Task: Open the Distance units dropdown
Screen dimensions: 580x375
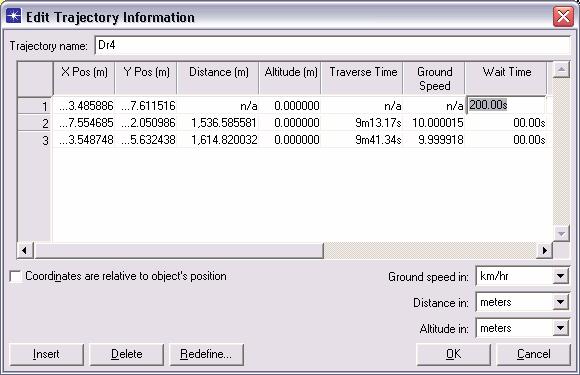Action: (561, 302)
